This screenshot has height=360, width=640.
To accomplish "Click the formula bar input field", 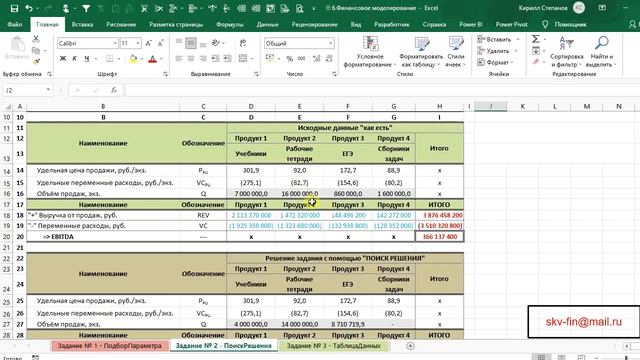I will tap(382, 90).
